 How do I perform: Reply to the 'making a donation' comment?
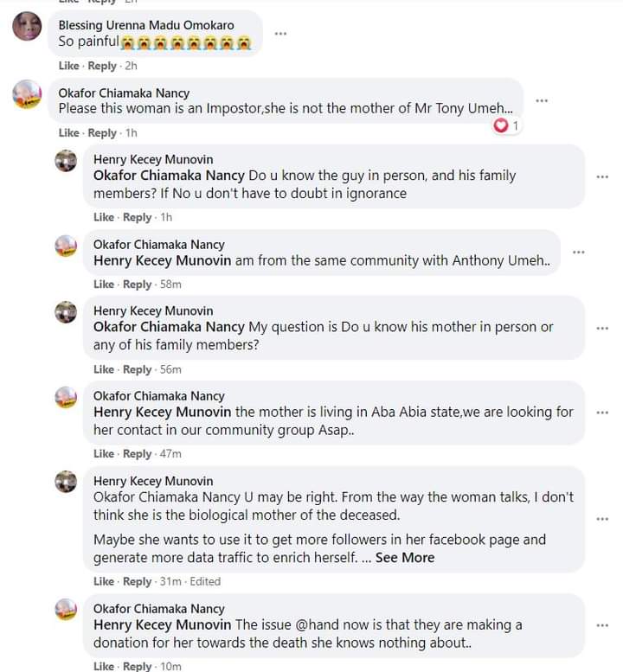[x=137, y=666]
